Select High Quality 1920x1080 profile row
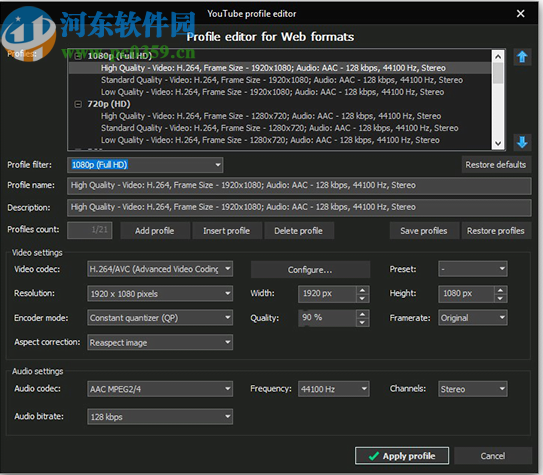This screenshot has height=475, width=543. (x=280, y=68)
